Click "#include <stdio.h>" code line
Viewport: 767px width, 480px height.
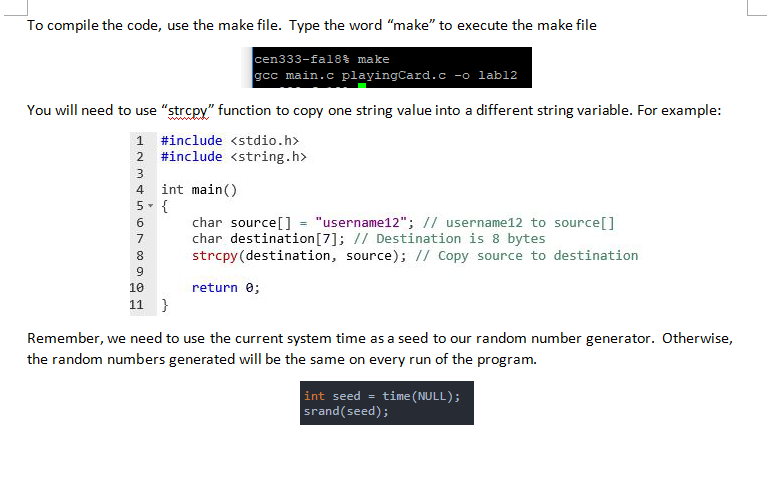[229, 141]
